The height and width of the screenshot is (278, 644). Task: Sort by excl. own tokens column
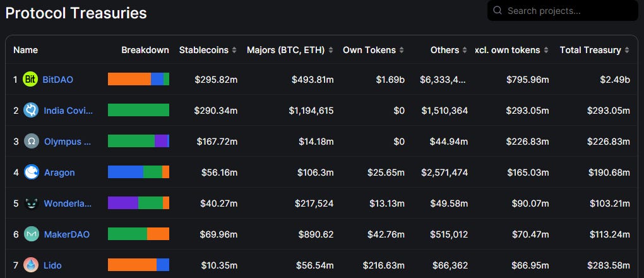coord(512,50)
